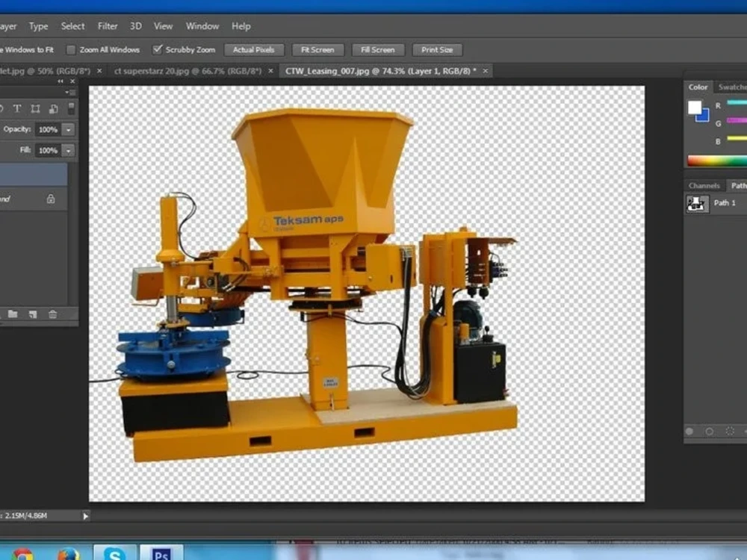This screenshot has height=560, width=747.
Task: Enable Zoom All Windows checkbox
Action: point(71,49)
